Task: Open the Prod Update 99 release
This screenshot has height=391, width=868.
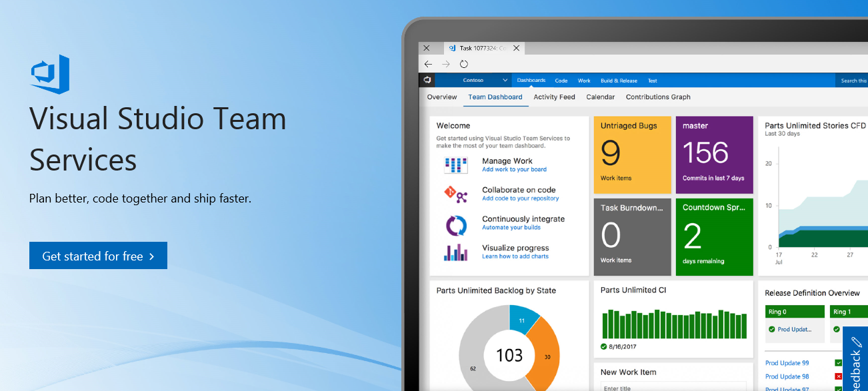Action: (x=787, y=363)
